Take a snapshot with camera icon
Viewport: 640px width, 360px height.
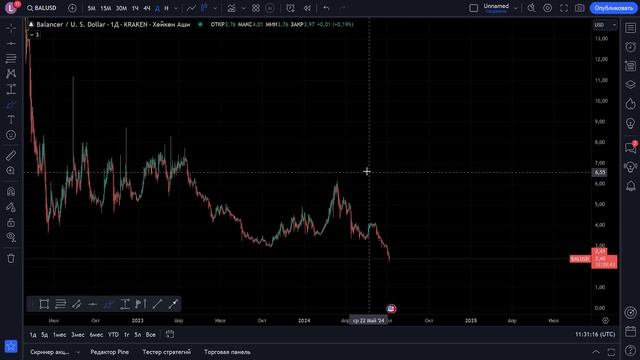click(580, 8)
